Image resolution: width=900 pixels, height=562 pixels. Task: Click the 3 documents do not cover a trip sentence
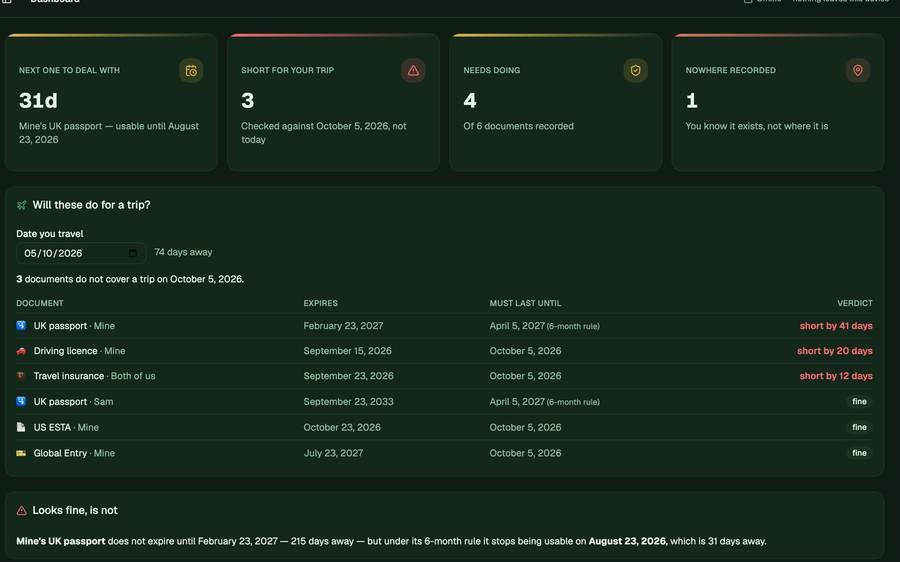[x=130, y=279]
